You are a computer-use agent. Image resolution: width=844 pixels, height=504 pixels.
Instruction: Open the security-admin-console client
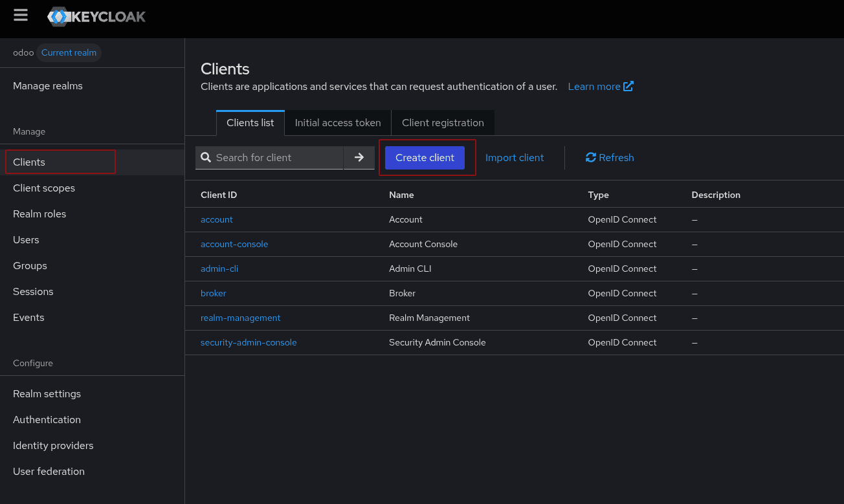(x=249, y=342)
